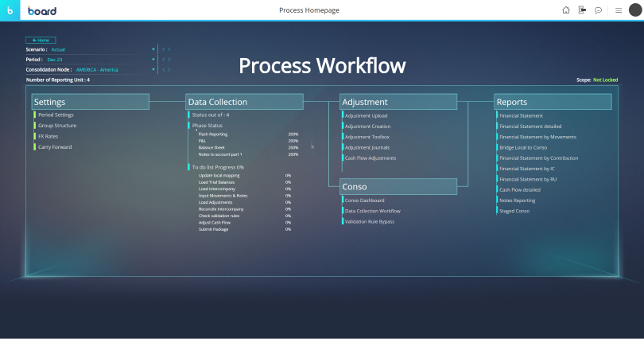This screenshot has width=644, height=339.
Task: Open Financial Statement by Contribution report
Action: click(x=538, y=158)
